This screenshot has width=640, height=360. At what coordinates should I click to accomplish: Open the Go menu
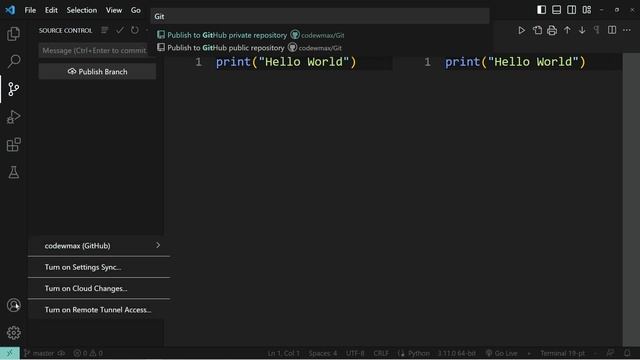pyautogui.click(x=136, y=10)
